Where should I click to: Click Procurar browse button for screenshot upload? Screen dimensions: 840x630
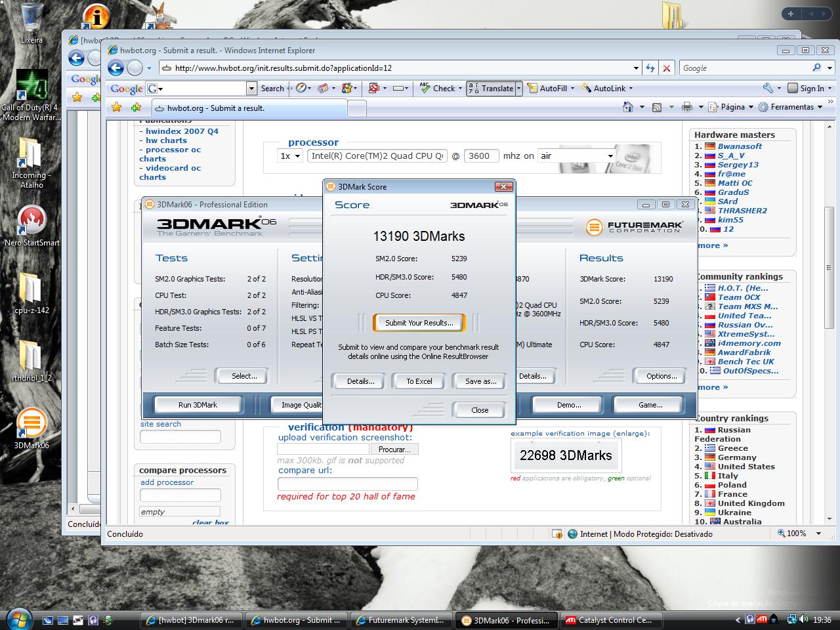[x=394, y=450]
